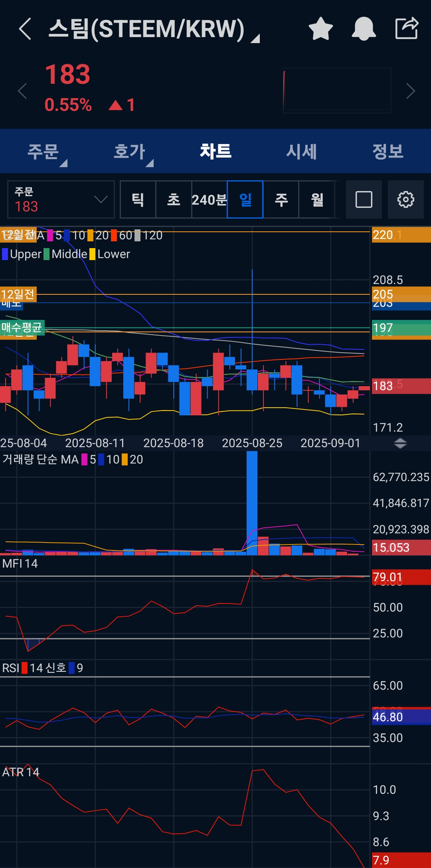The height and width of the screenshot is (868, 431).
Task: Tap the 2025-08-11 date axis label
Action: [95, 443]
